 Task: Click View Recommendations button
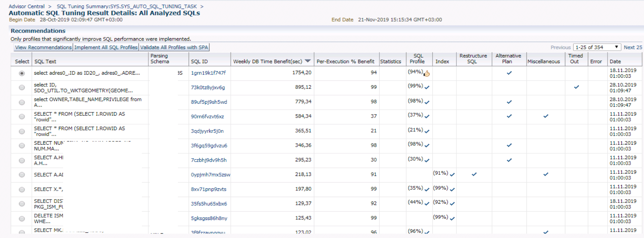43,47
